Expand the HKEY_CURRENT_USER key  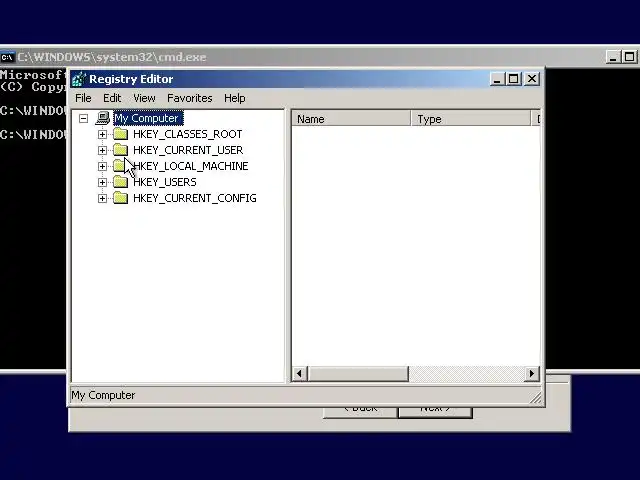[x=102, y=150]
